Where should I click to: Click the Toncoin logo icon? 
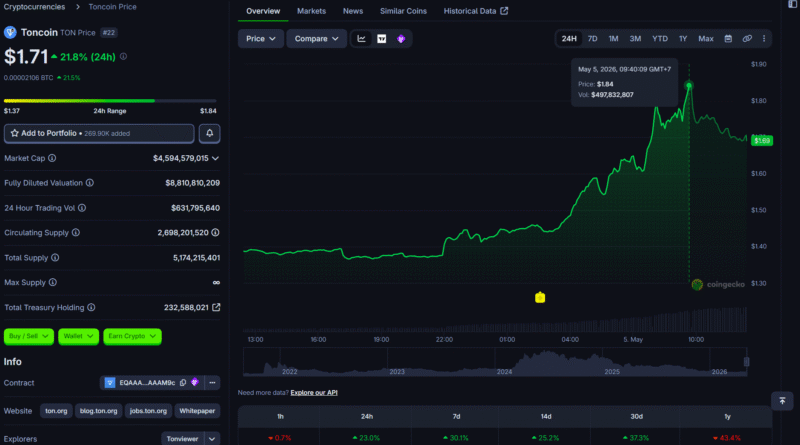[x=10, y=32]
